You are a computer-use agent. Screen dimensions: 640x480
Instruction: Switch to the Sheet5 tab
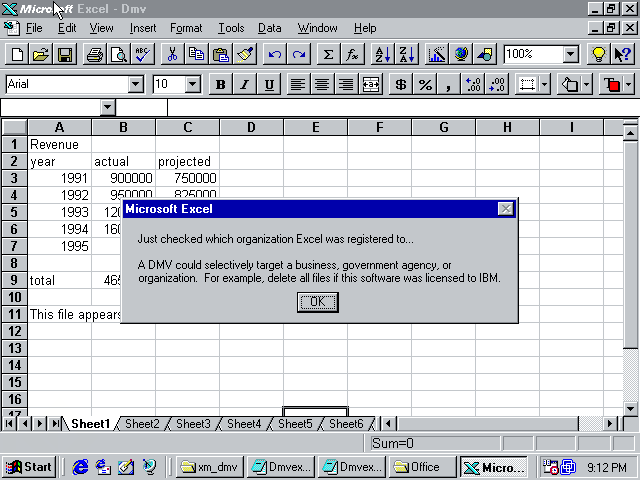[x=295, y=424]
